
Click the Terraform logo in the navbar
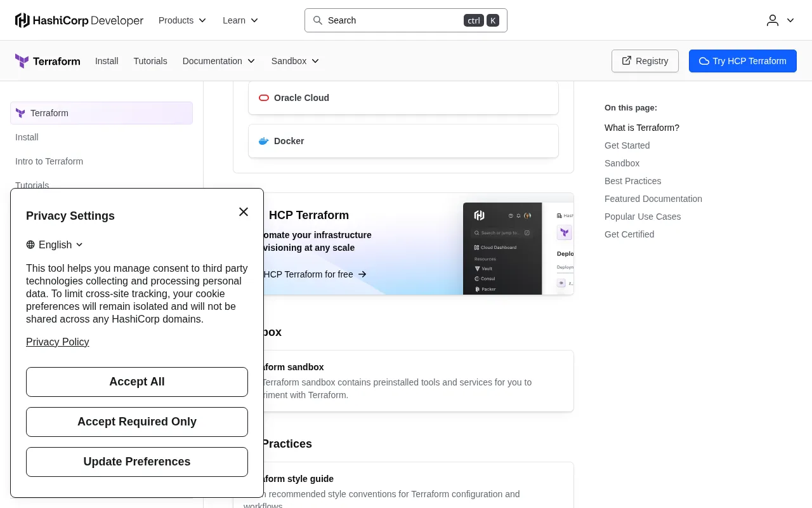[x=48, y=61]
